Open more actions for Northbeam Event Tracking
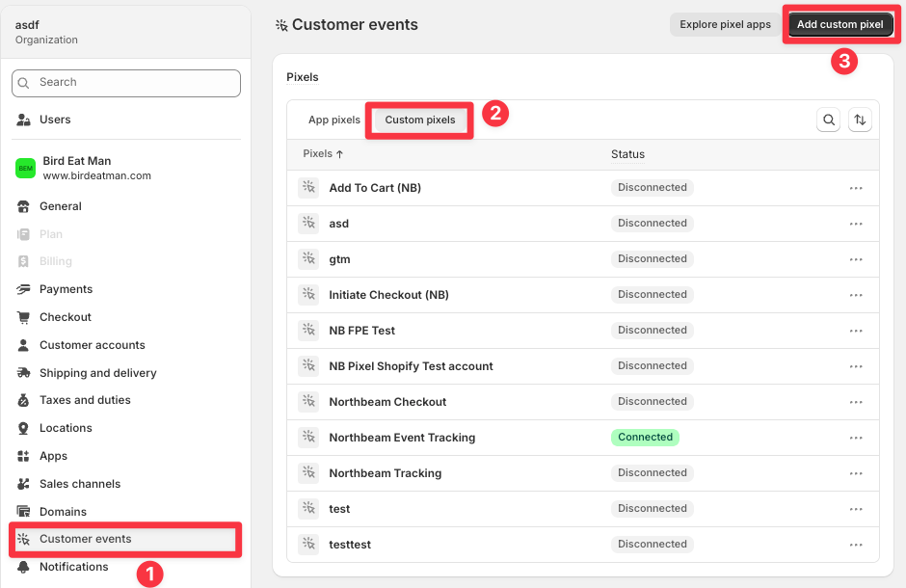Screen dimensions: 906x588 click(x=856, y=438)
